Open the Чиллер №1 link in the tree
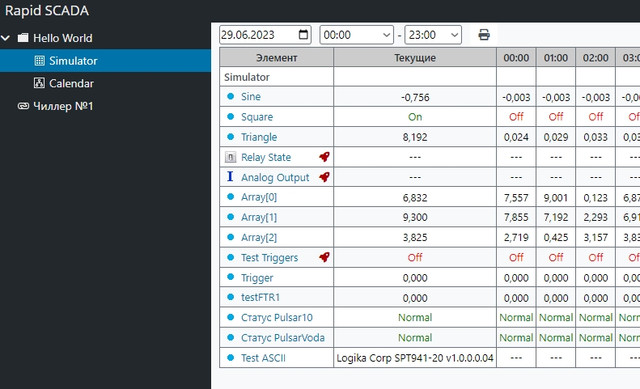Screen dimensions: 640x389 pos(63,106)
